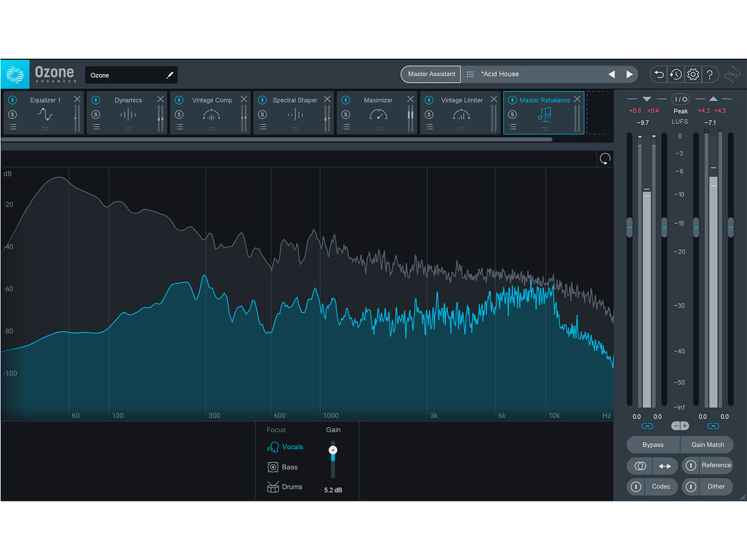The image size is (747, 560).
Task: Open the Dynamics module icon
Action: tap(128, 114)
